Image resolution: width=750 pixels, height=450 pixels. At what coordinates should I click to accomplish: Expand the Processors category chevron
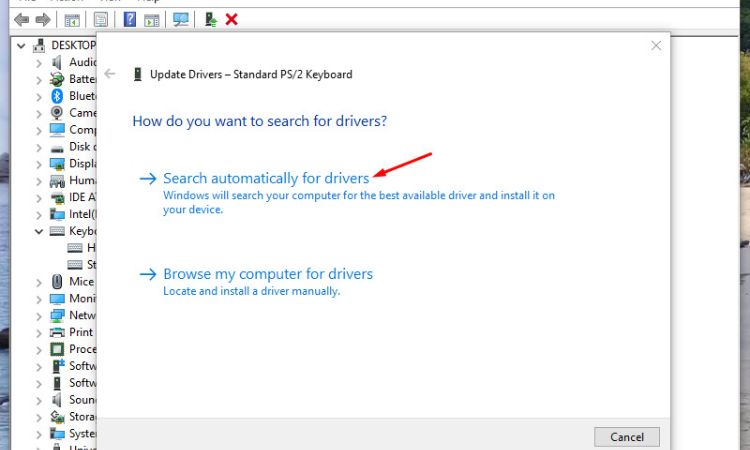(x=39, y=351)
